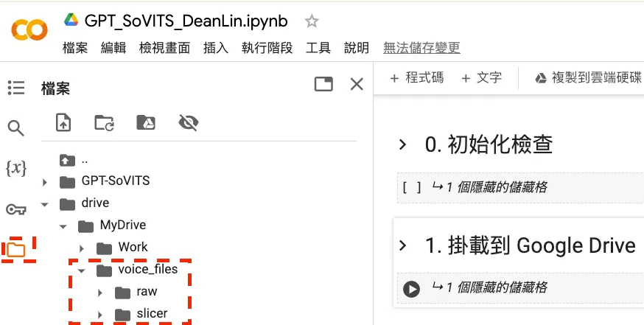The width and height of the screenshot is (644, 325).
Task: Click the 檔案 panel title
Action: tap(55, 88)
